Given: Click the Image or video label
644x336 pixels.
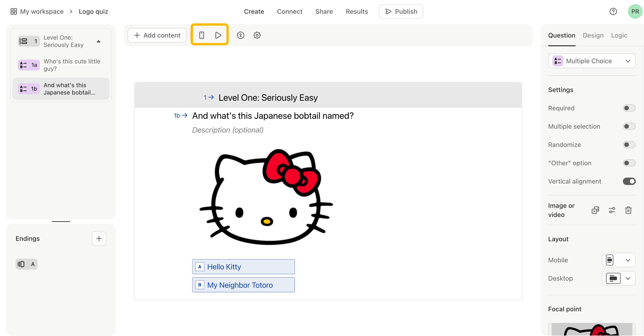Looking at the screenshot, I should [561, 210].
